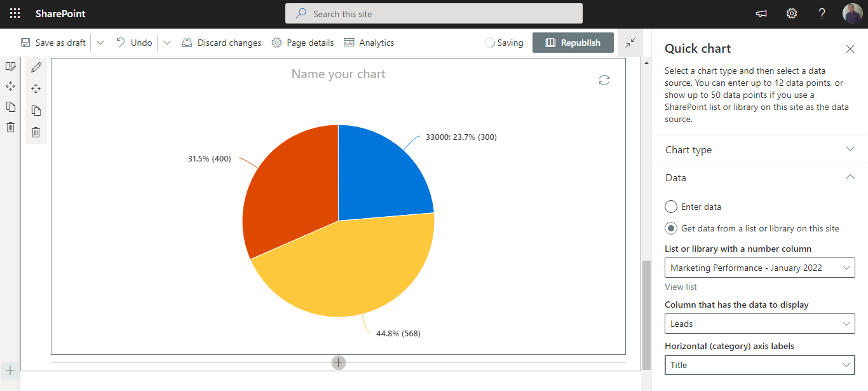Image resolution: width=868 pixels, height=391 pixels.
Task: Click the Republish button
Action: (x=573, y=42)
